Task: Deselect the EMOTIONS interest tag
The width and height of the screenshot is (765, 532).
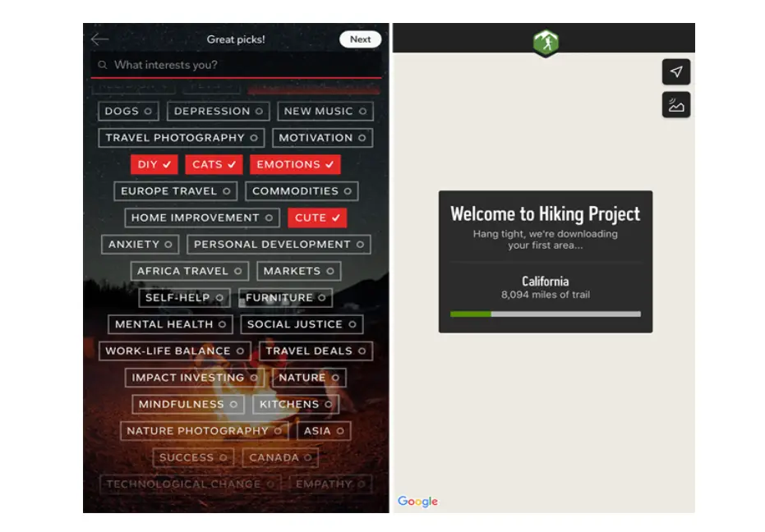Action: coord(294,164)
